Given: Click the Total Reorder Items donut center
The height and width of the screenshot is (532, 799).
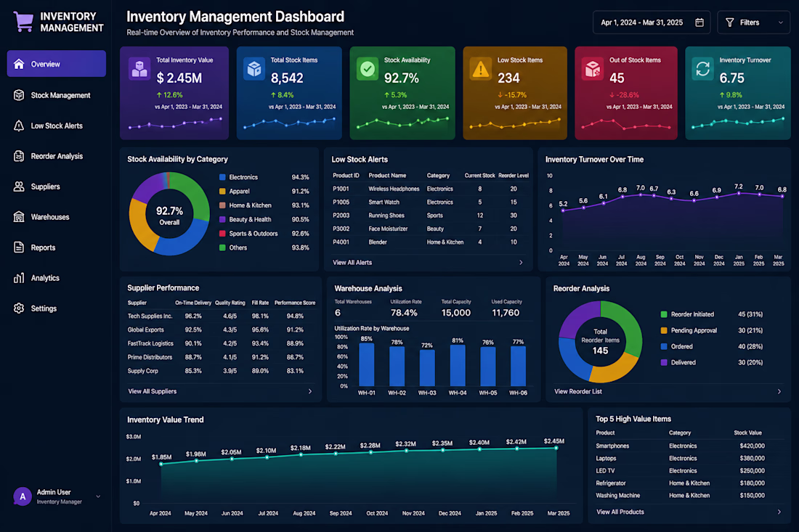Looking at the screenshot, I should 600,341.
